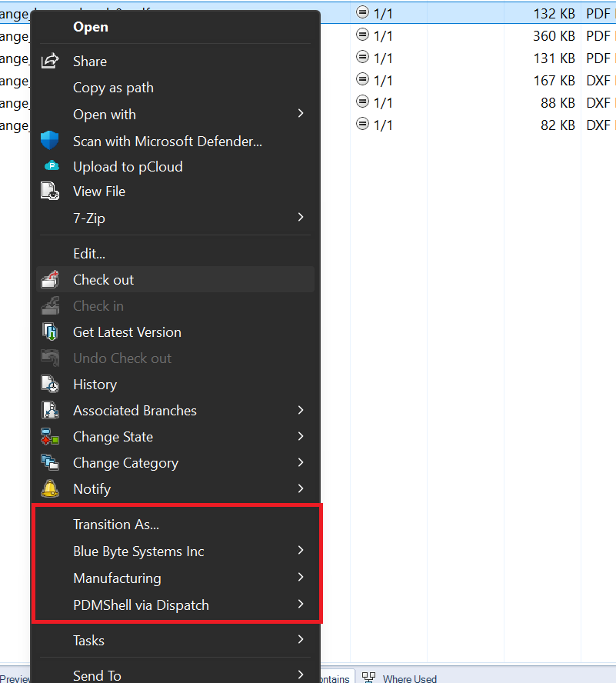Choose Copy as path
Viewport: 616px width, 683px height.
tap(175, 88)
